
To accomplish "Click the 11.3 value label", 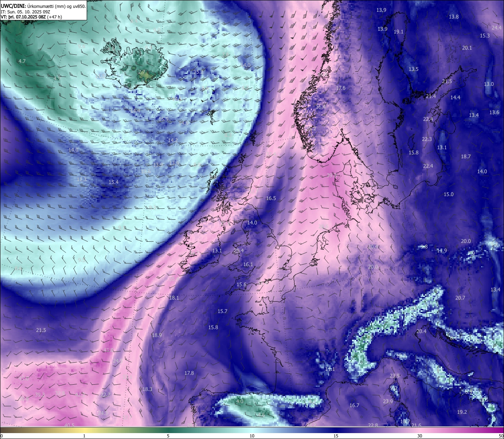I will (x=82, y=180).
